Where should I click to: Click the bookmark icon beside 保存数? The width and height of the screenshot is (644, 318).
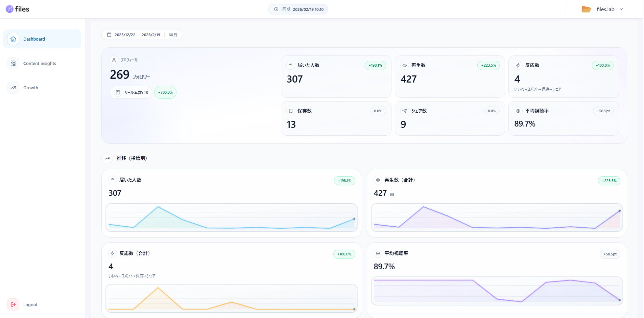click(x=291, y=111)
